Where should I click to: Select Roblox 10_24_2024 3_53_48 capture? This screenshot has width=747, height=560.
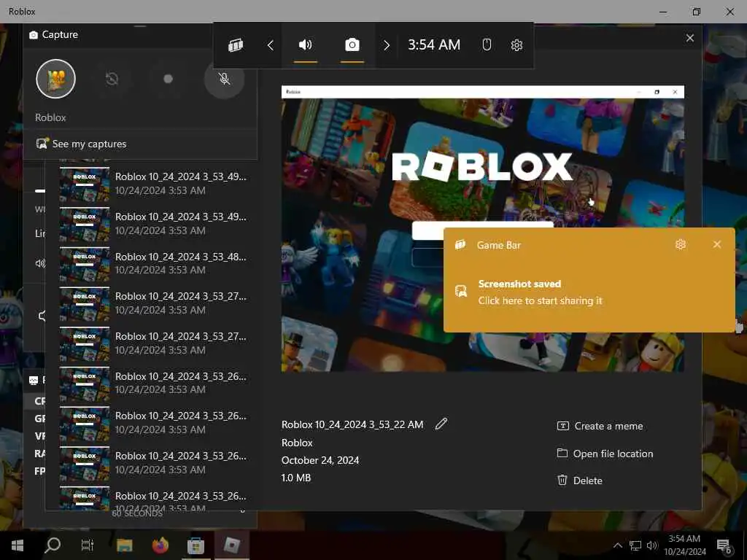click(x=153, y=263)
